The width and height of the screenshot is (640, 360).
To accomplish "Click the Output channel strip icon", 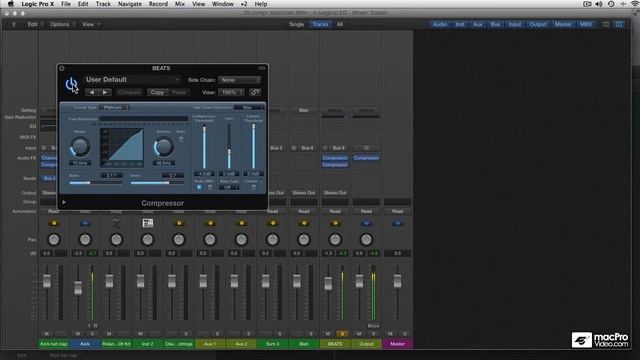I will coord(366,223).
